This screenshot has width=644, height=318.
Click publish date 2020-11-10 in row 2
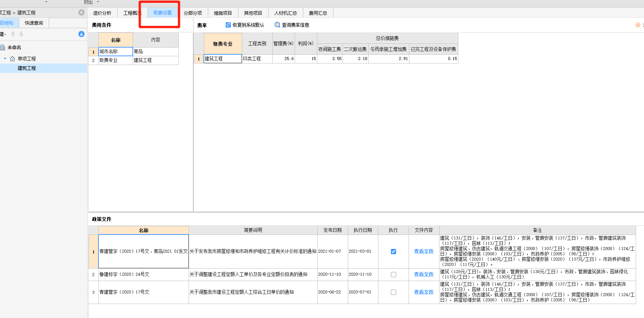[332, 275]
